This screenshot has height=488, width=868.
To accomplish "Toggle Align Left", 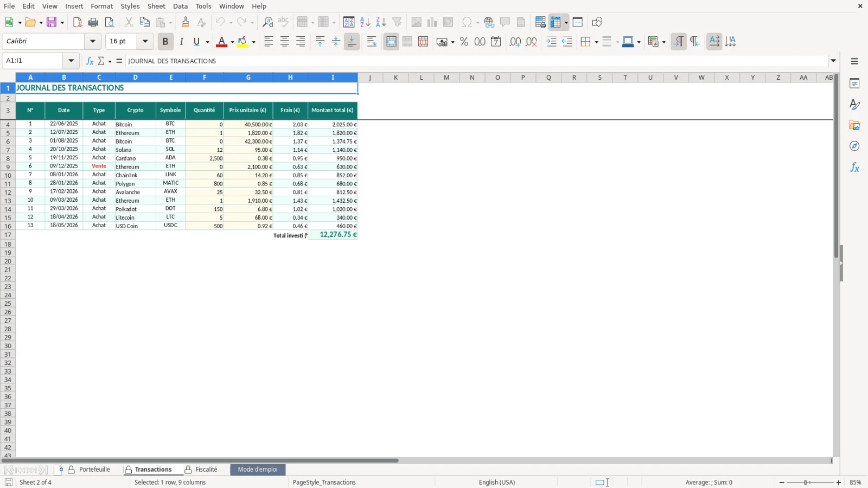I will coord(269,42).
